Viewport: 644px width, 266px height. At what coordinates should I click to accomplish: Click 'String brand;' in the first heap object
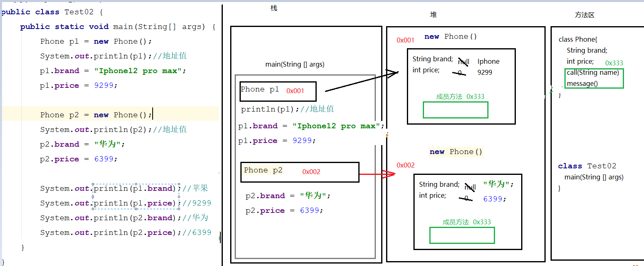433,59
